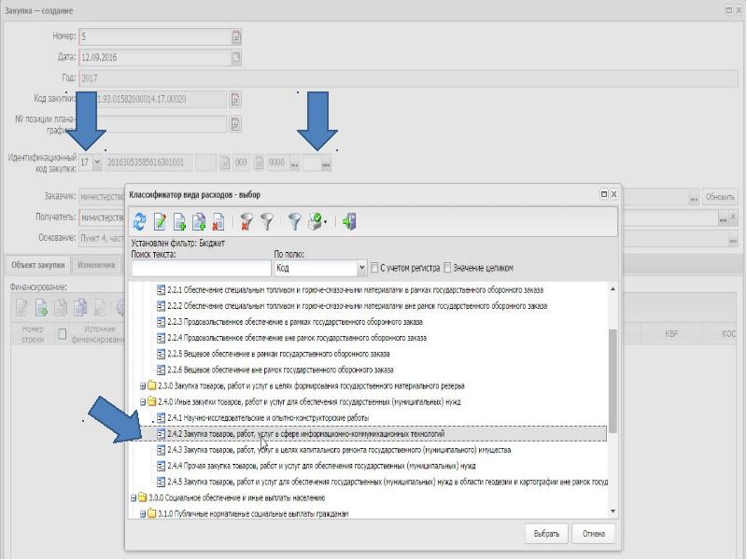Screen dimensions: 747x560
Task: Click the document icon of row 2.4.1
Action: pyautogui.click(x=161, y=418)
